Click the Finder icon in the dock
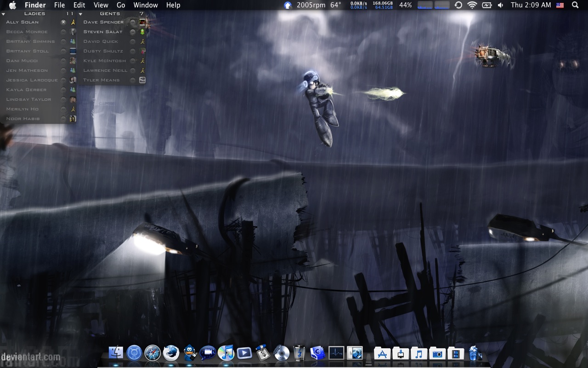 tap(116, 353)
